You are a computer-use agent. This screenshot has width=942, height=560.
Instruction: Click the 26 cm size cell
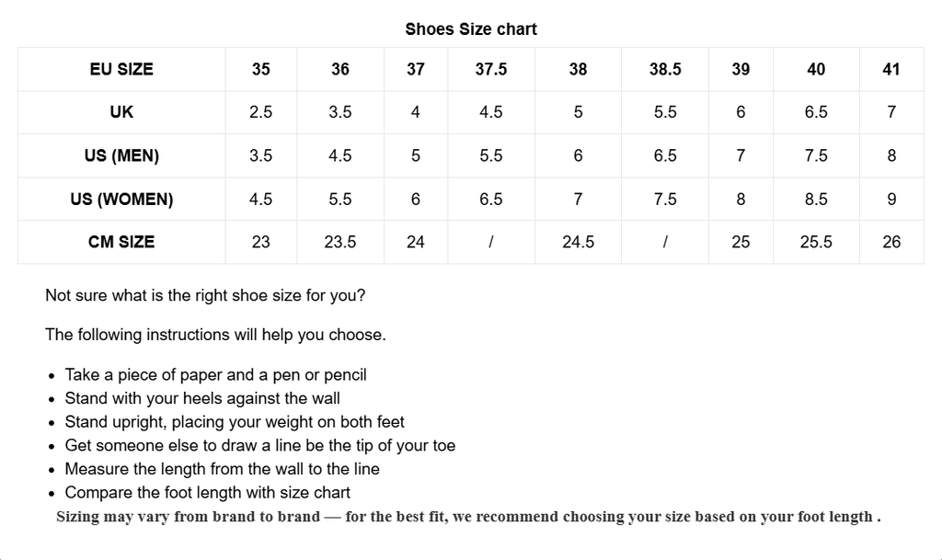(891, 242)
